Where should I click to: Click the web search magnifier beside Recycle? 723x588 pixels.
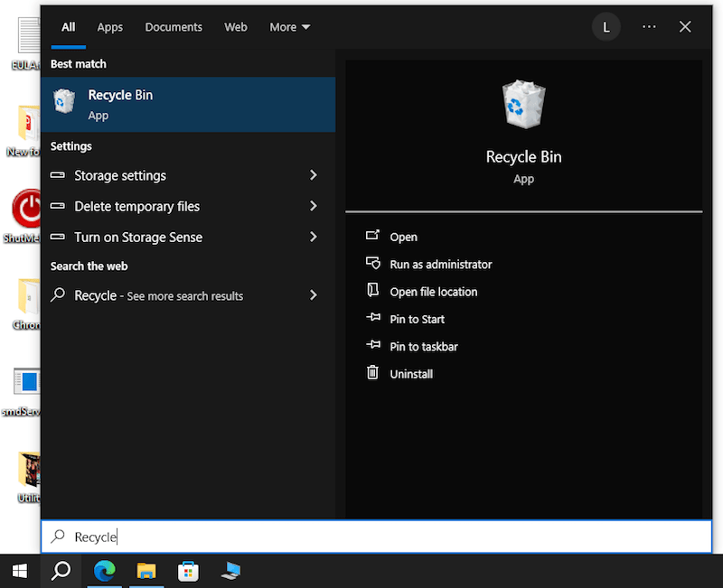[56, 295]
